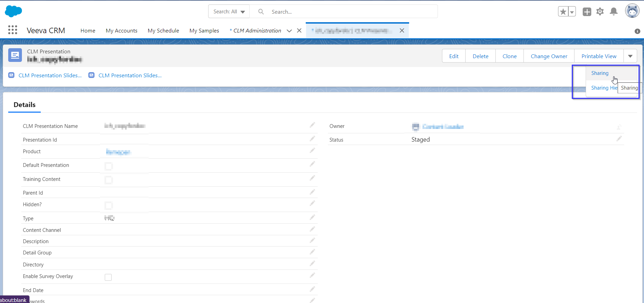Toggle the Training Content checkbox
The width and height of the screenshot is (644, 303).
pyautogui.click(x=109, y=180)
